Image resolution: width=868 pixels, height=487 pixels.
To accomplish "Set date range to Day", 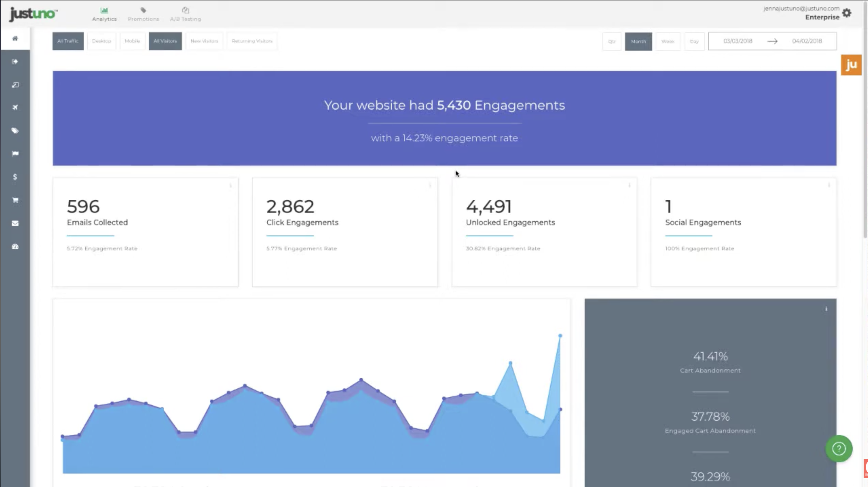I will tap(694, 41).
